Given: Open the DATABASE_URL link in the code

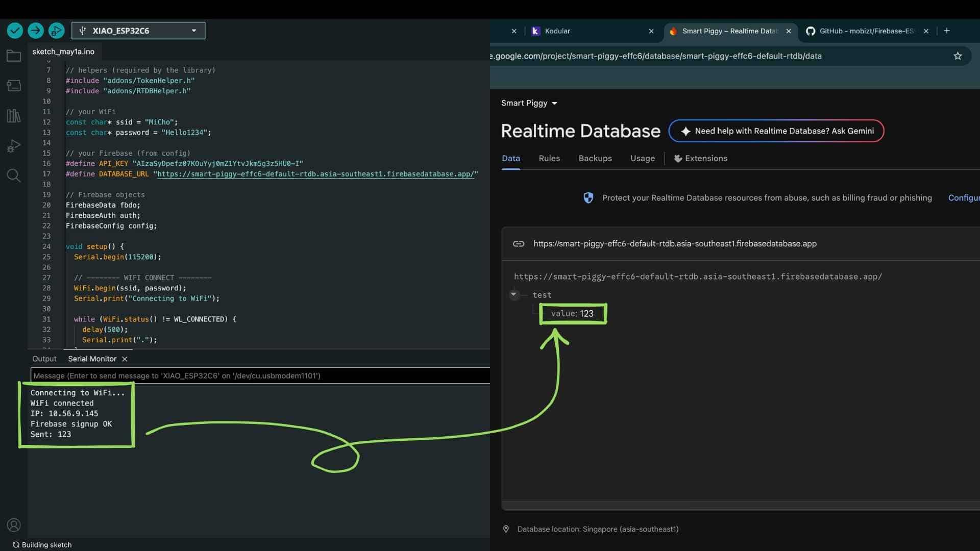Looking at the screenshot, I should [x=315, y=174].
